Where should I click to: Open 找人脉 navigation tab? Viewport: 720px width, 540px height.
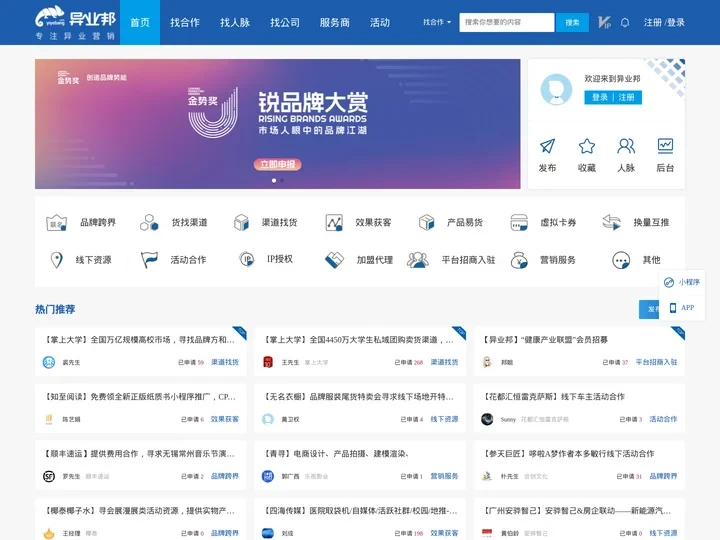235,22
